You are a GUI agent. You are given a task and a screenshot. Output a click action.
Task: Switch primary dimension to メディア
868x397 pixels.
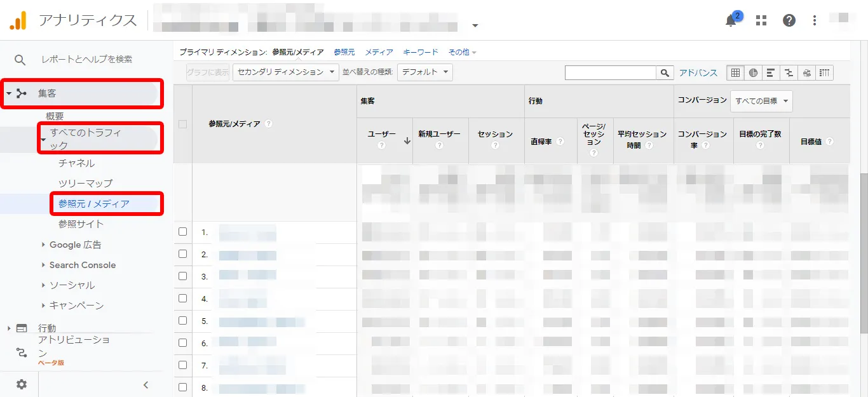tap(378, 51)
